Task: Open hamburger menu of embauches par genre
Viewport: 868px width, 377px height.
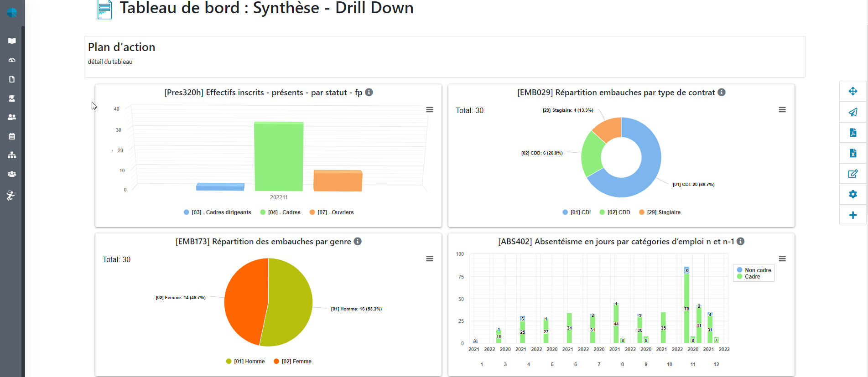Action: (x=430, y=259)
